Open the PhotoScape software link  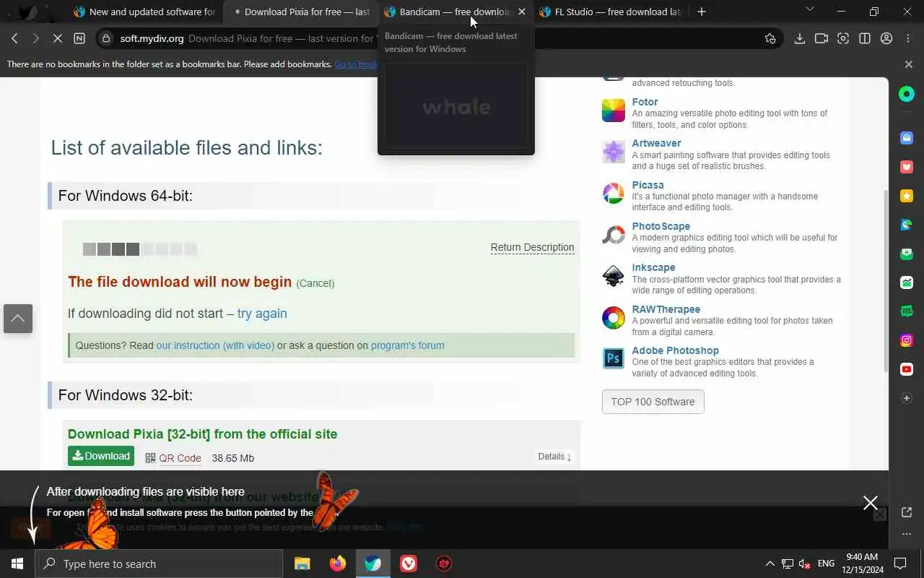click(x=661, y=226)
